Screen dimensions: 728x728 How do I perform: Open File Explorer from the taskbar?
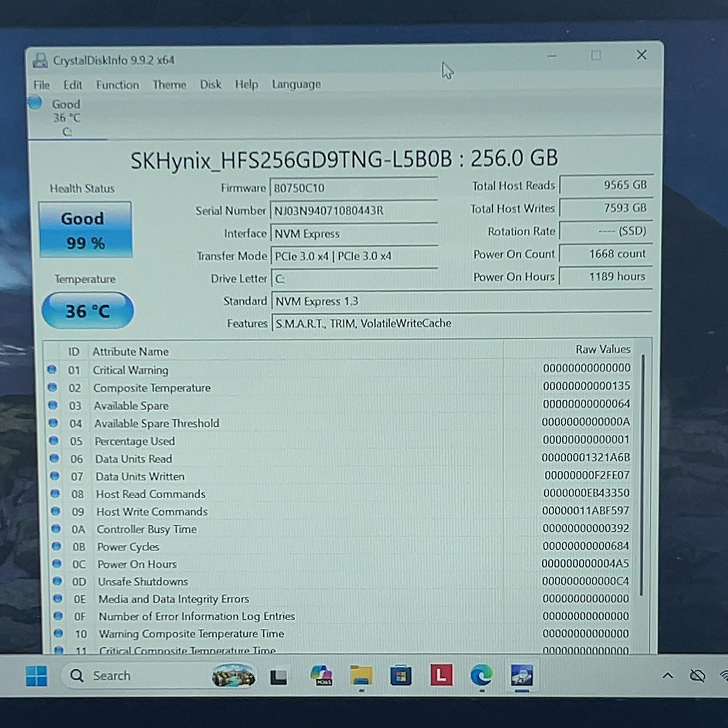tap(361, 676)
